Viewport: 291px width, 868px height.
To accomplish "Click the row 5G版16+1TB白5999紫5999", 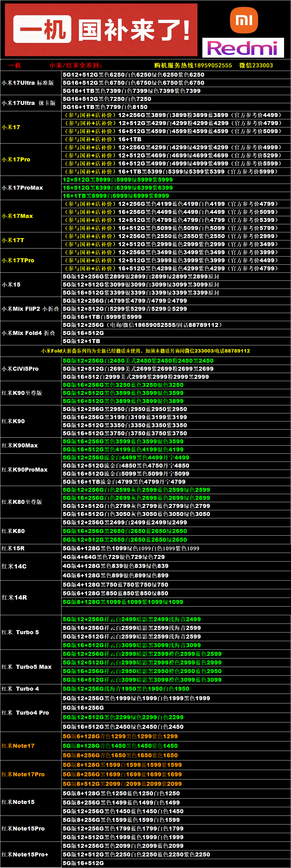I will [x=176, y=317].
